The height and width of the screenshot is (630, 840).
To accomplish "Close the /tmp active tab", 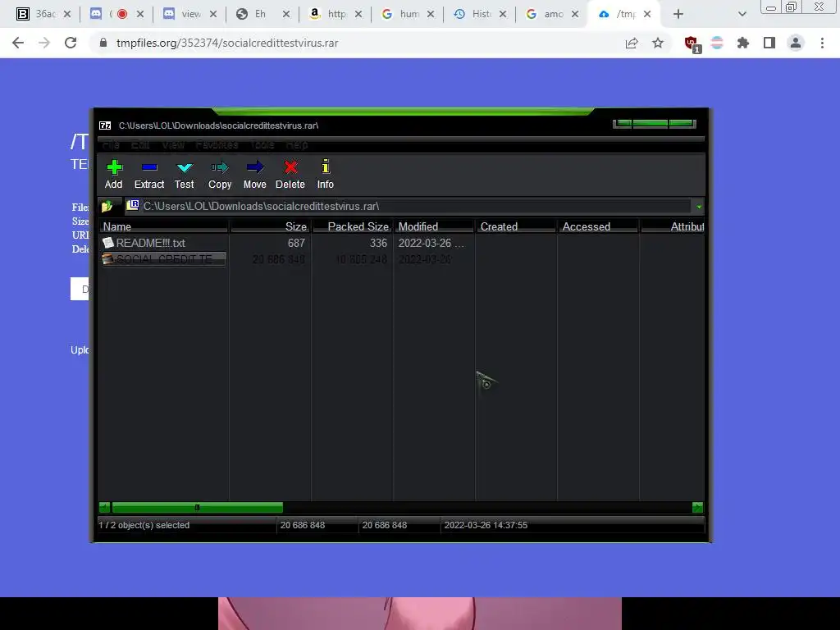I will [x=647, y=14].
